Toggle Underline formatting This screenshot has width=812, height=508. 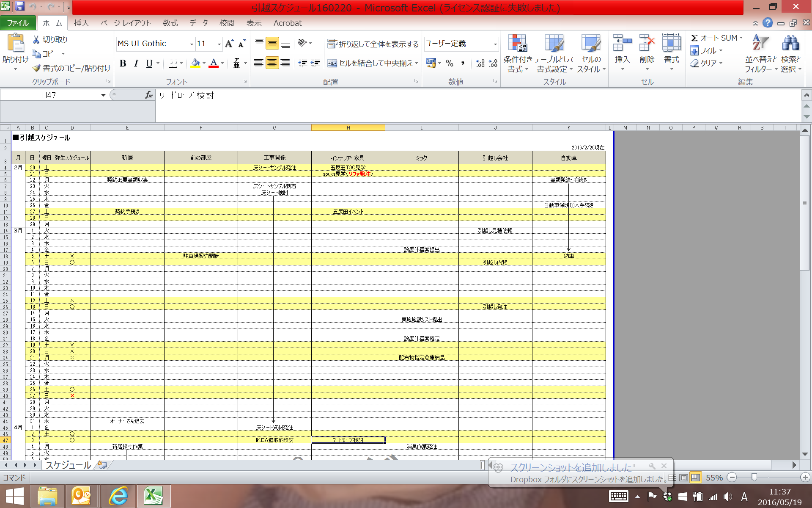pos(149,63)
